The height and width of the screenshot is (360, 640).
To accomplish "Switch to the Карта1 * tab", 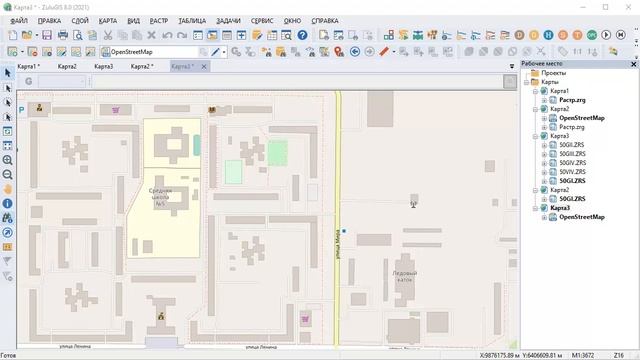I will (x=29, y=66).
